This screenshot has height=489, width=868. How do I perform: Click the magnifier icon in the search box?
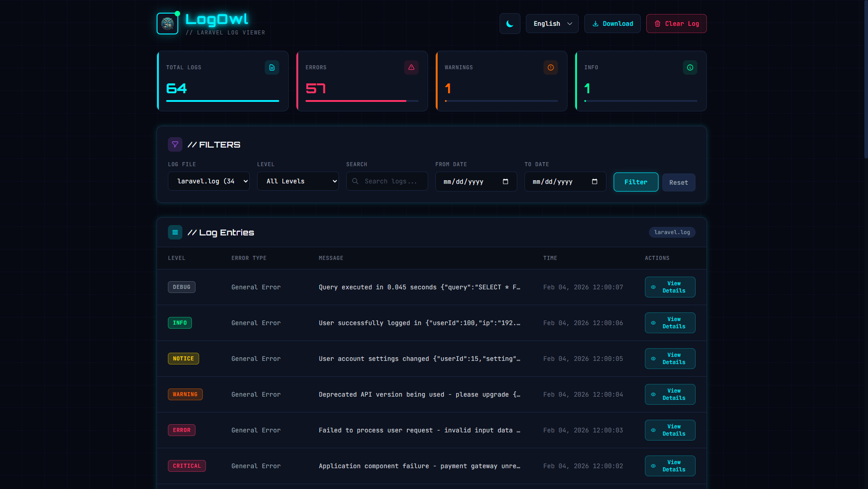[356, 181]
